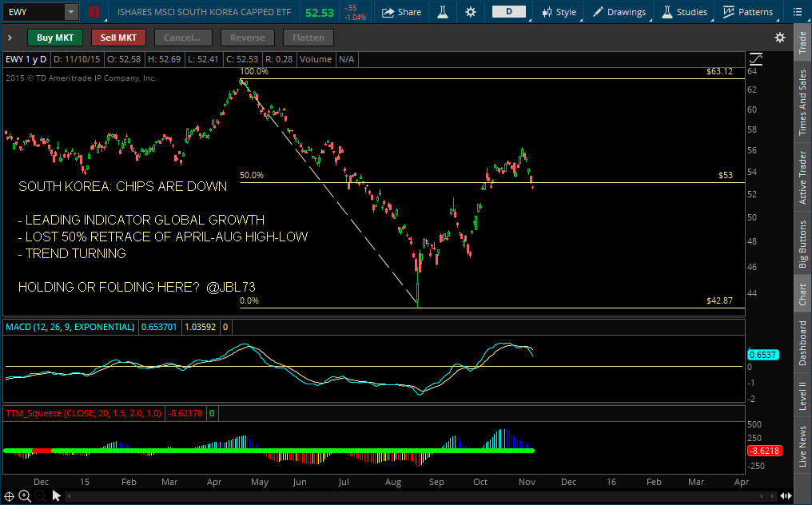Open the Dashboard side tab
This screenshot has height=505, width=812.
click(x=802, y=343)
